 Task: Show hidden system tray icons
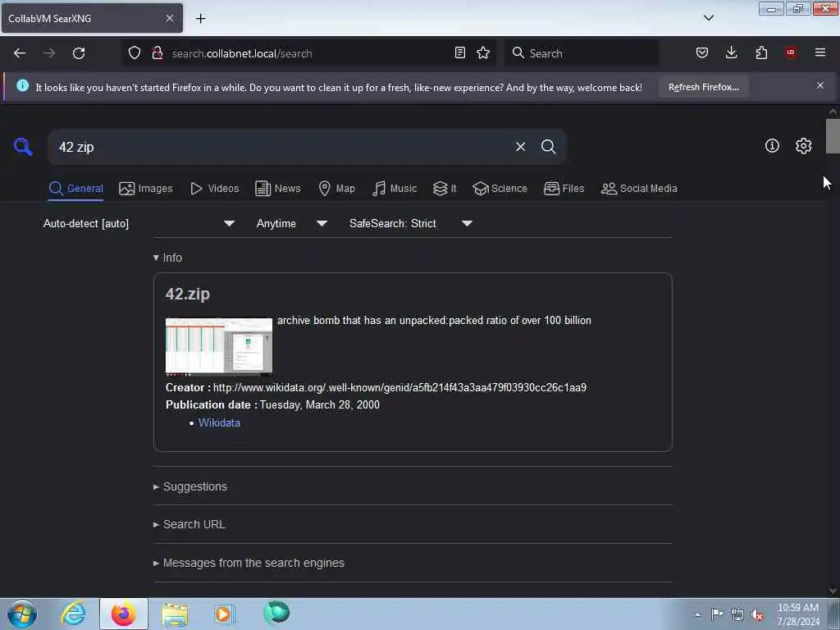(697, 614)
